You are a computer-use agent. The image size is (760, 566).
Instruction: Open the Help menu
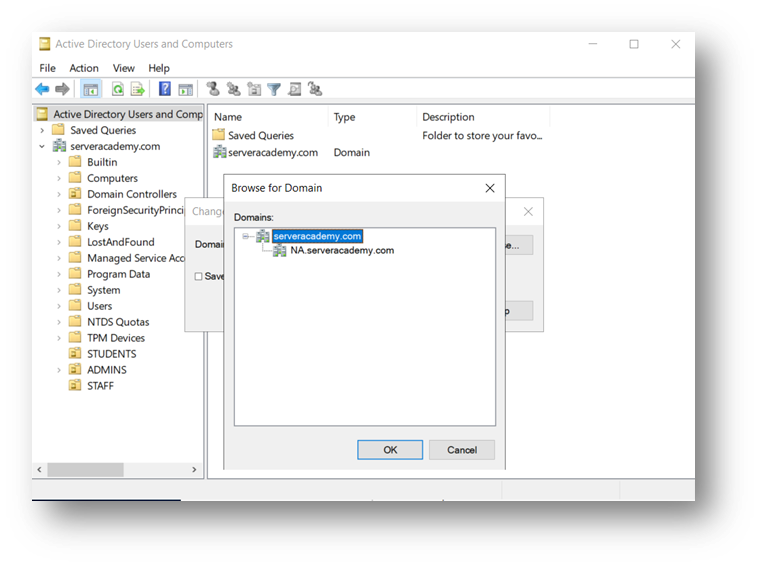click(159, 68)
